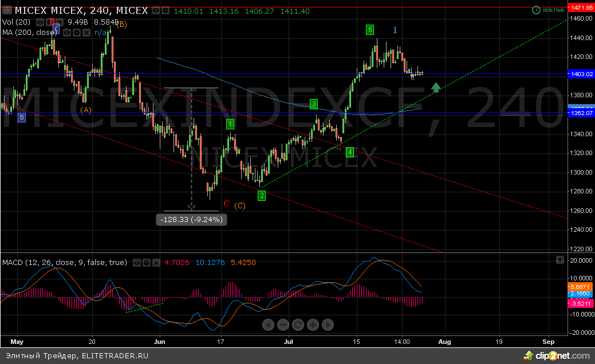Delete the MA (200, close) indicator
The height and width of the screenshot is (364, 595).
tap(85, 33)
